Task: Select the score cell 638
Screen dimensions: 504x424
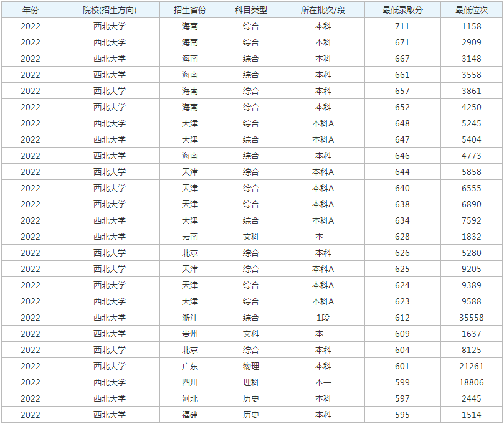Action: point(402,204)
